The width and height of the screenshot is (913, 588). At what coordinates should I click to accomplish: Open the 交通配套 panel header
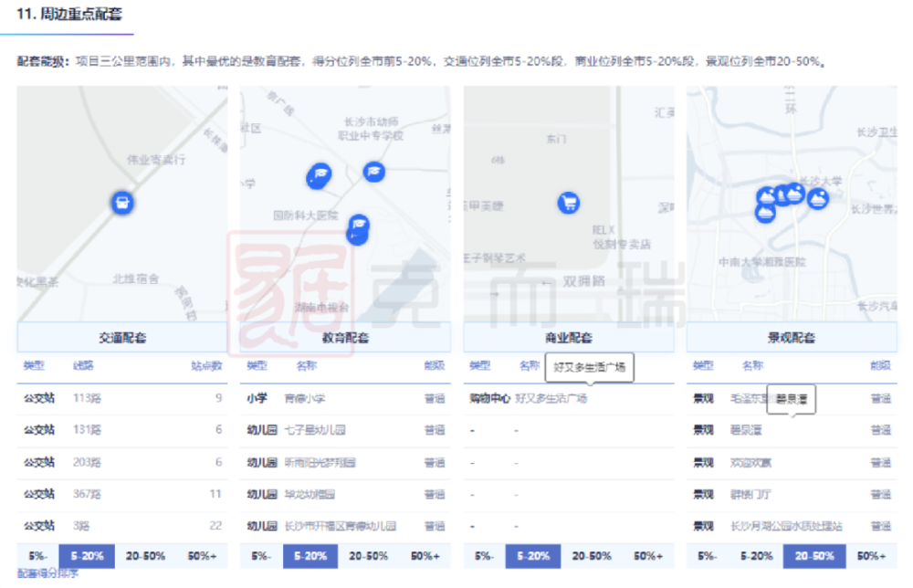click(x=121, y=338)
